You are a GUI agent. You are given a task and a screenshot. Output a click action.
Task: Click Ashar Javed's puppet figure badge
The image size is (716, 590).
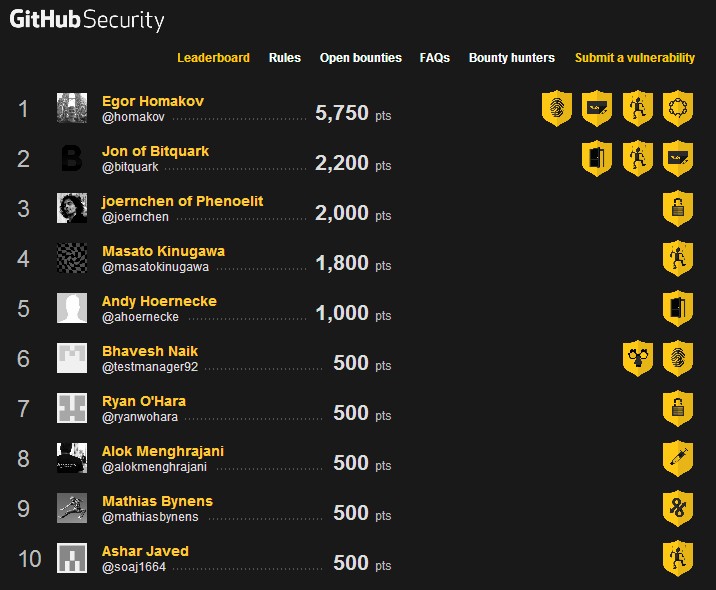678,558
